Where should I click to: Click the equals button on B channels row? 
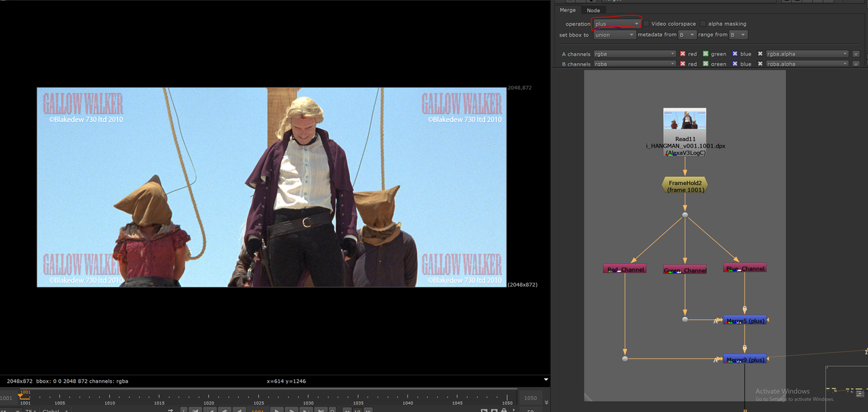(856, 64)
